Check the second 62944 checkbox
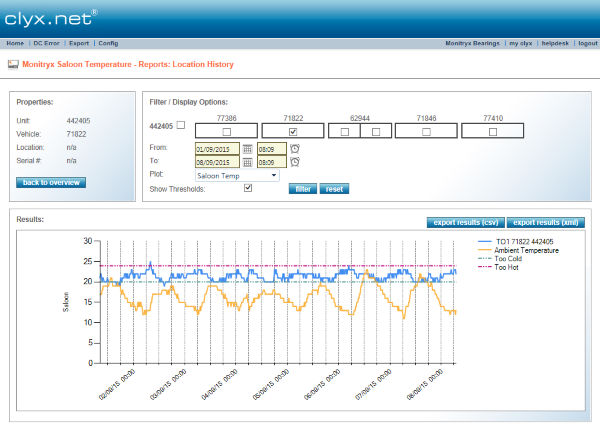Viewport: 600px width, 424px height. click(376, 132)
